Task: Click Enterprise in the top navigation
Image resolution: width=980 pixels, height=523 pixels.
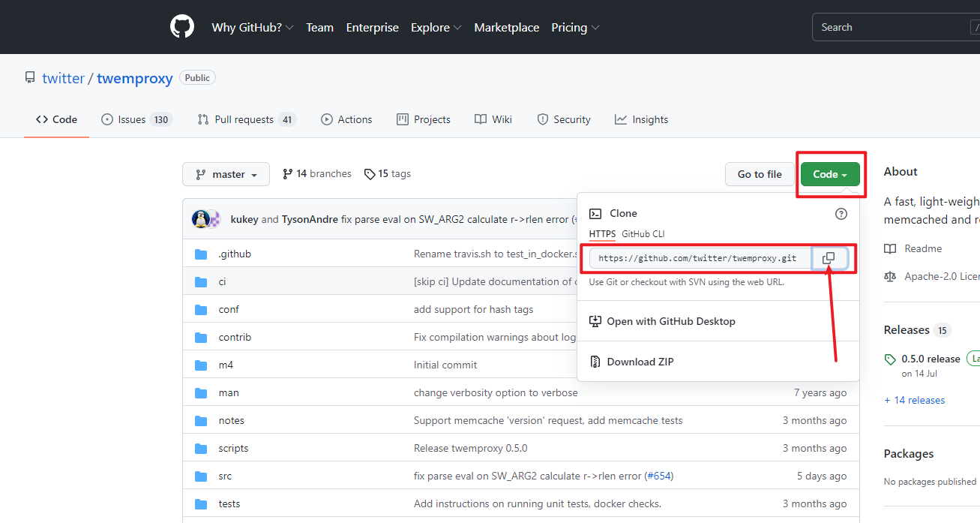Action: pos(372,27)
